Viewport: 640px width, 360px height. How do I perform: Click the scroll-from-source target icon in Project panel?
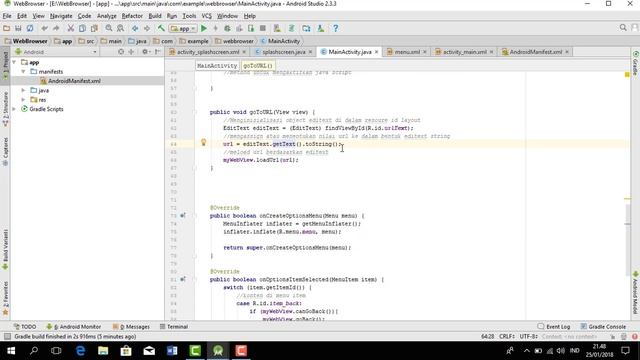tap(121, 52)
